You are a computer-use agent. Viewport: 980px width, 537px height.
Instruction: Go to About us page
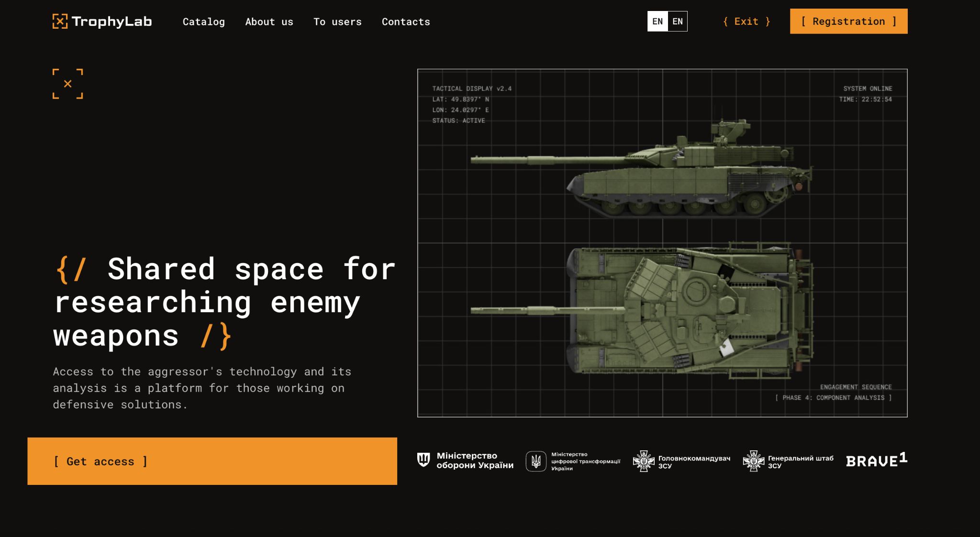click(x=269, y=22)
